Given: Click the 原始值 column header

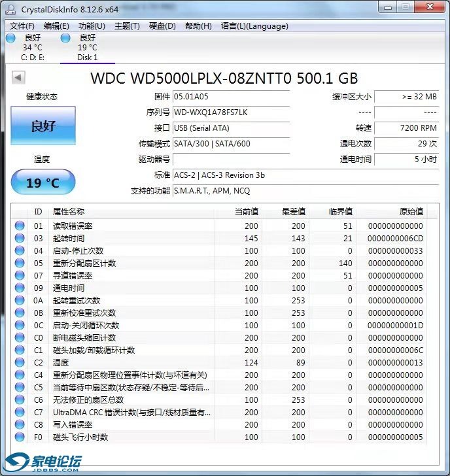Looking at the screenshot, I should tap(392, 212).
